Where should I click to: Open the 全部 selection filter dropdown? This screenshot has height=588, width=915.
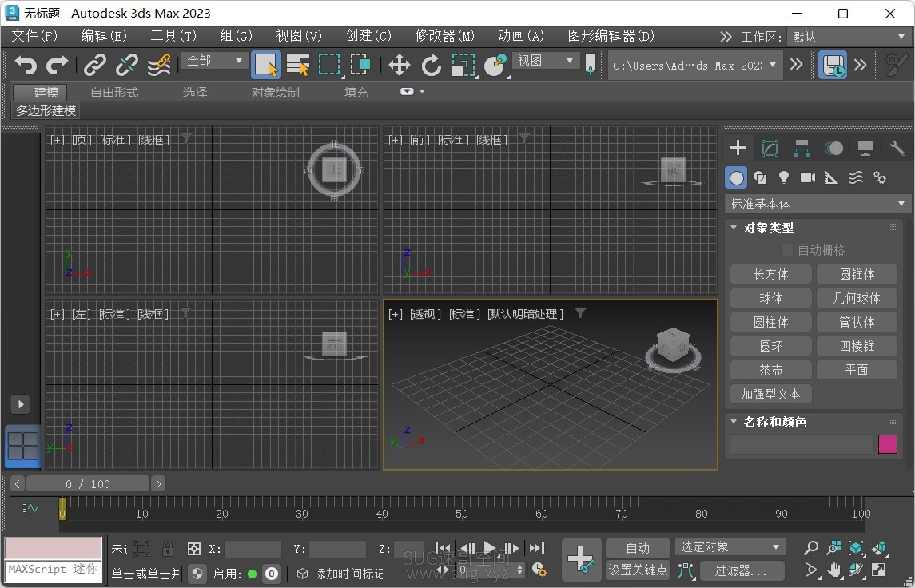(x=214, y=60)
